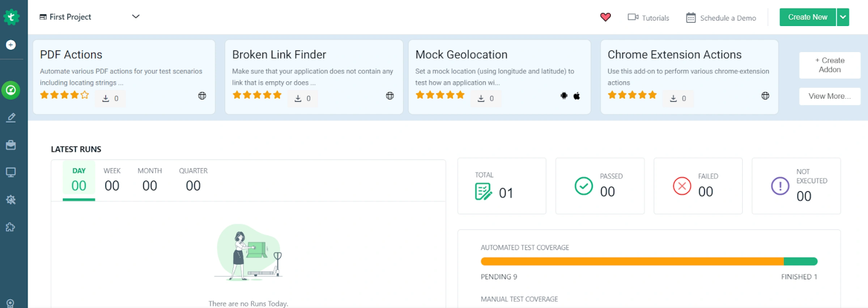Open the Tutorials link
Screen dimensions: 868x308
[x=648, y=18]
